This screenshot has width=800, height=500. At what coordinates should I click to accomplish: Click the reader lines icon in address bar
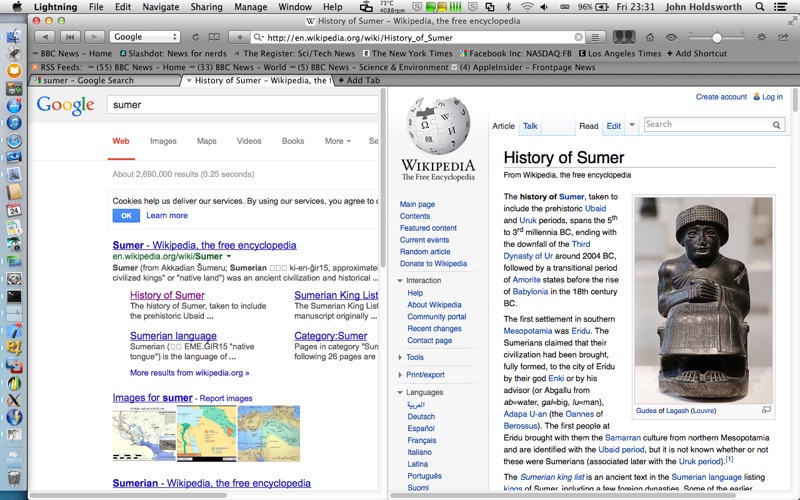(x=595, y=37)
